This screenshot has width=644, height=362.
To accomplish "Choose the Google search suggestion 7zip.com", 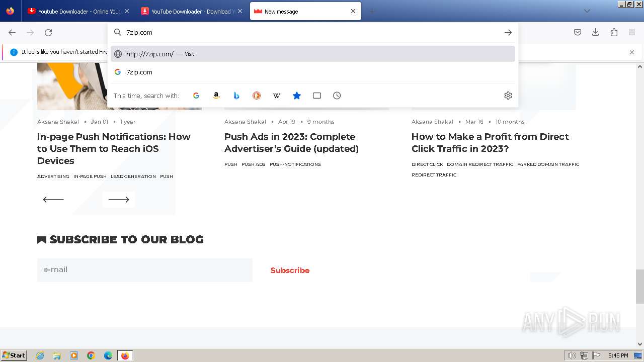I will [x=313, y=72].
